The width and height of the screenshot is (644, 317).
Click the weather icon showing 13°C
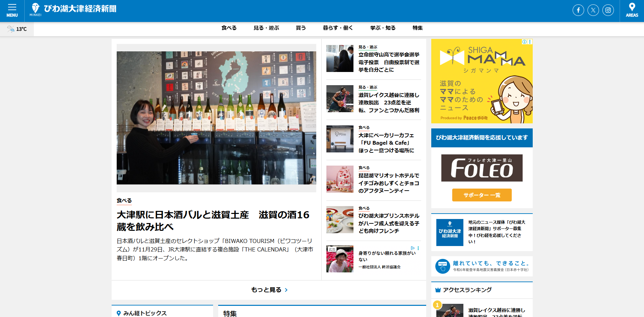tap(10, 29)
